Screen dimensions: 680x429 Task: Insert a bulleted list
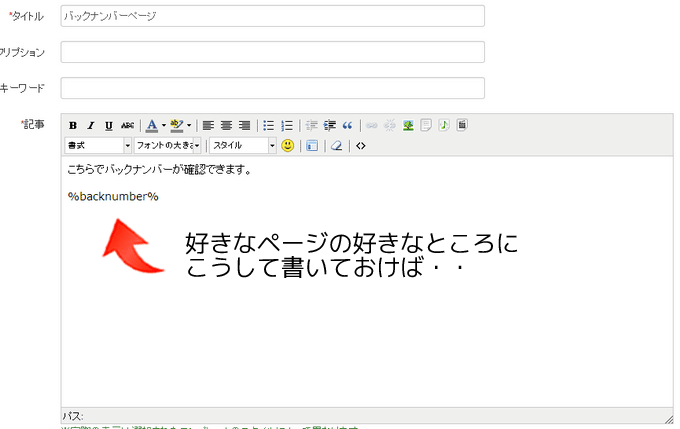[x=268, y=126]
